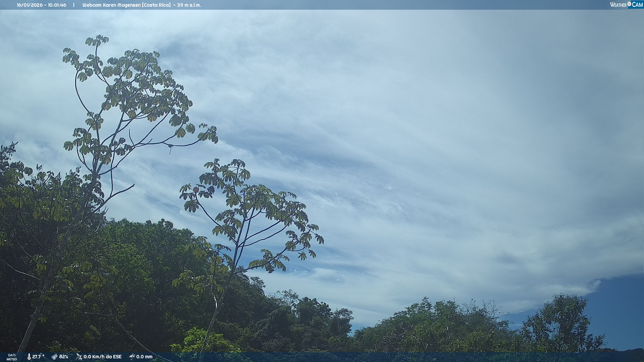Click the wind vane anemometer icon
Viewport: 644px width, 362px height.
click(79, 357)
